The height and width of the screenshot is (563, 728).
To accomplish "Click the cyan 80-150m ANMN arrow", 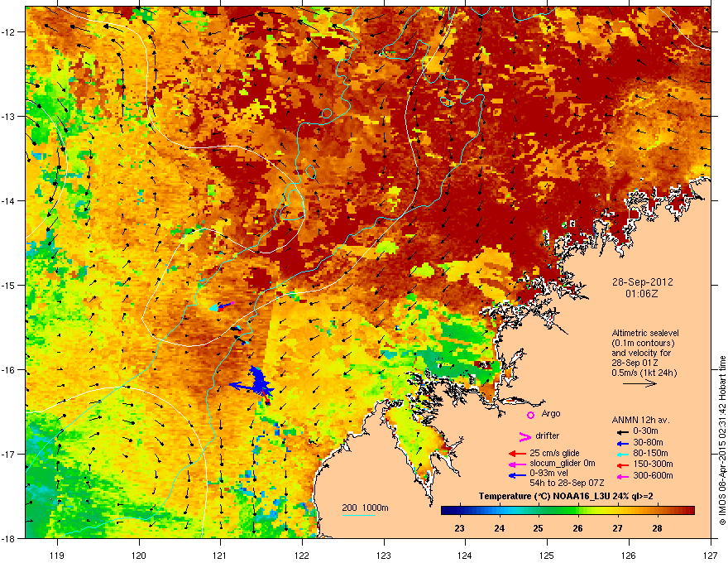I will [x=623, y=454].
